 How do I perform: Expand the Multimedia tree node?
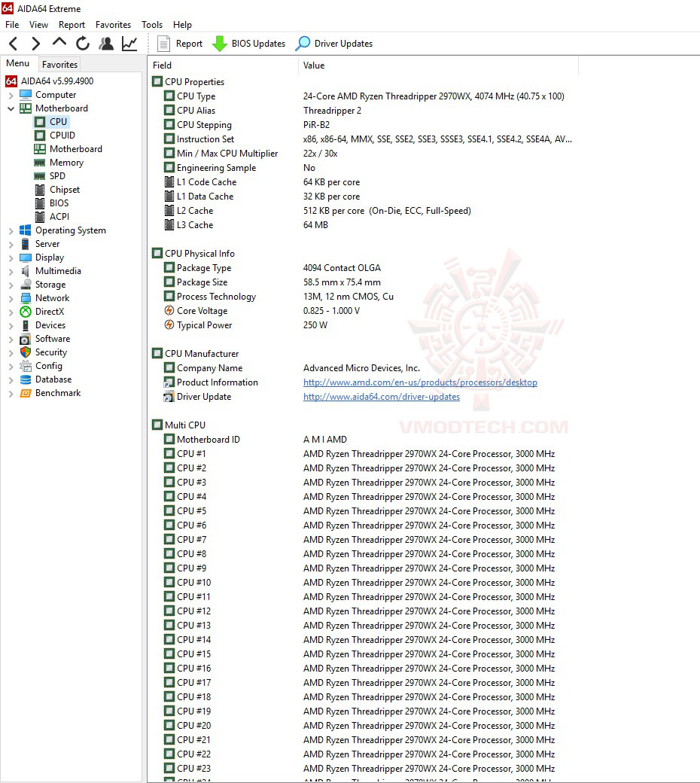click(11, 271)
